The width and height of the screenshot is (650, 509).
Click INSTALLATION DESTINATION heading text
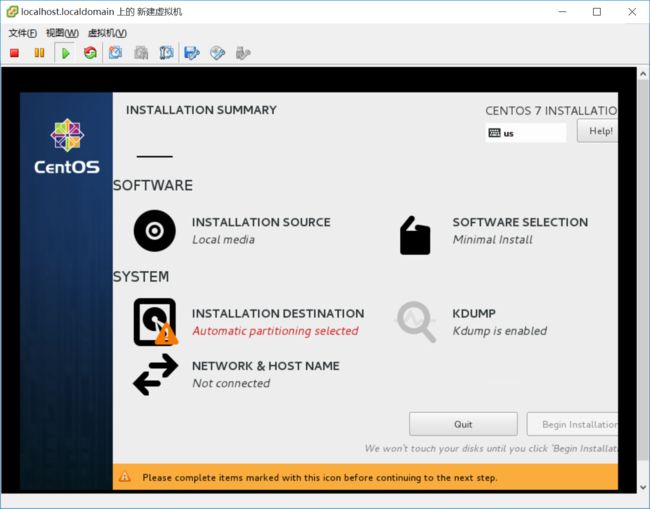tap(278, 313)
